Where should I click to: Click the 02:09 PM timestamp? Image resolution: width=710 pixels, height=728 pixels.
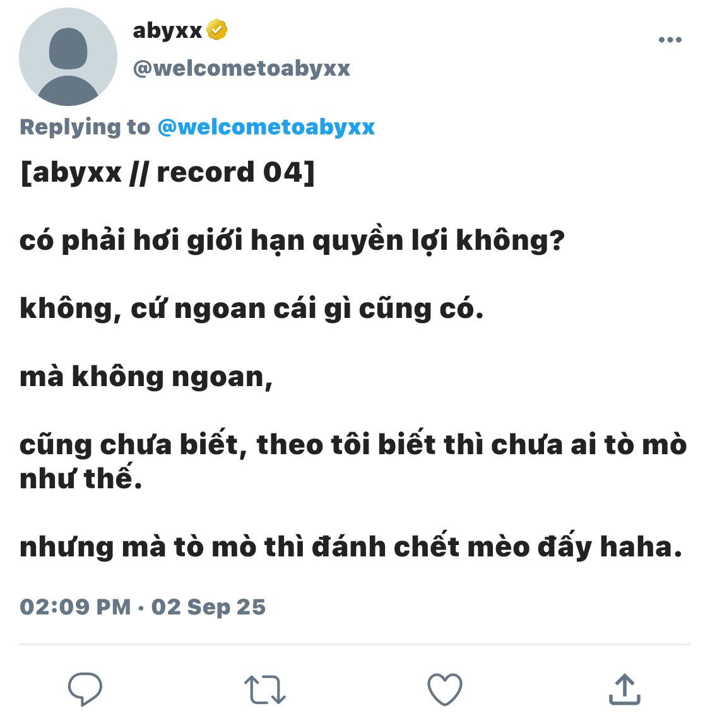click(x=75, y=607)
